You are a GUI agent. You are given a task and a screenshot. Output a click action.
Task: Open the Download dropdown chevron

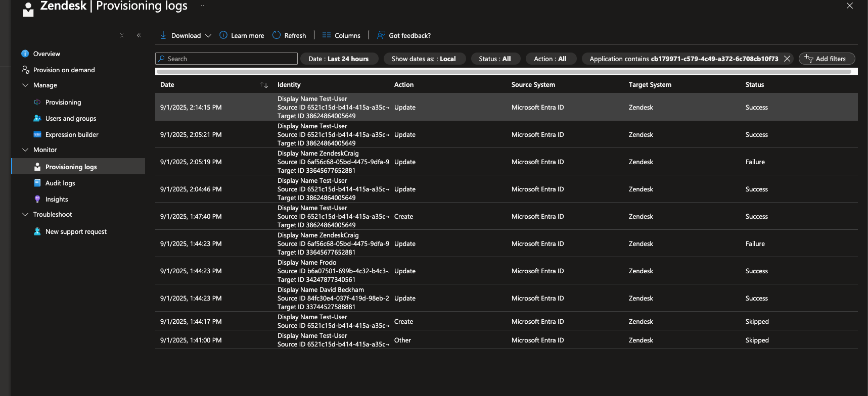[x=208, y=35]
